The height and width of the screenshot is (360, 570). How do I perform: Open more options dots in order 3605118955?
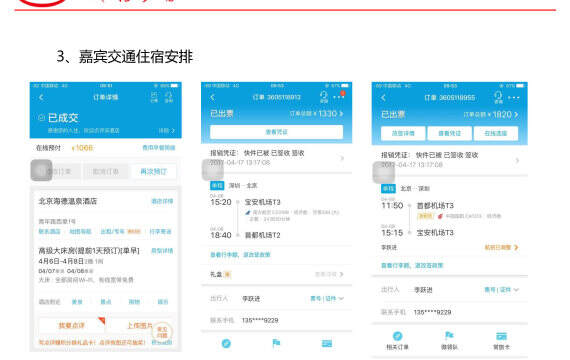click(x=514, y=98)
